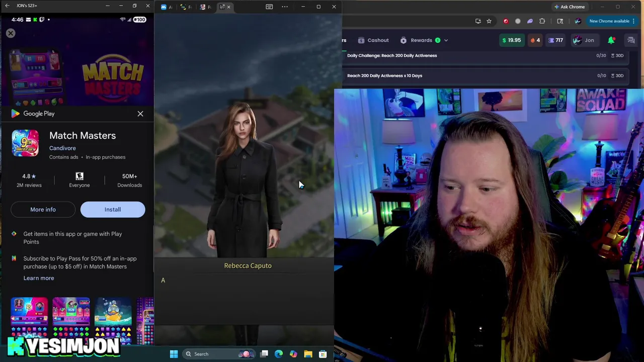This screenshot has width=644, height=362.
Task: Click the Install button
Action: coord(113,210)
